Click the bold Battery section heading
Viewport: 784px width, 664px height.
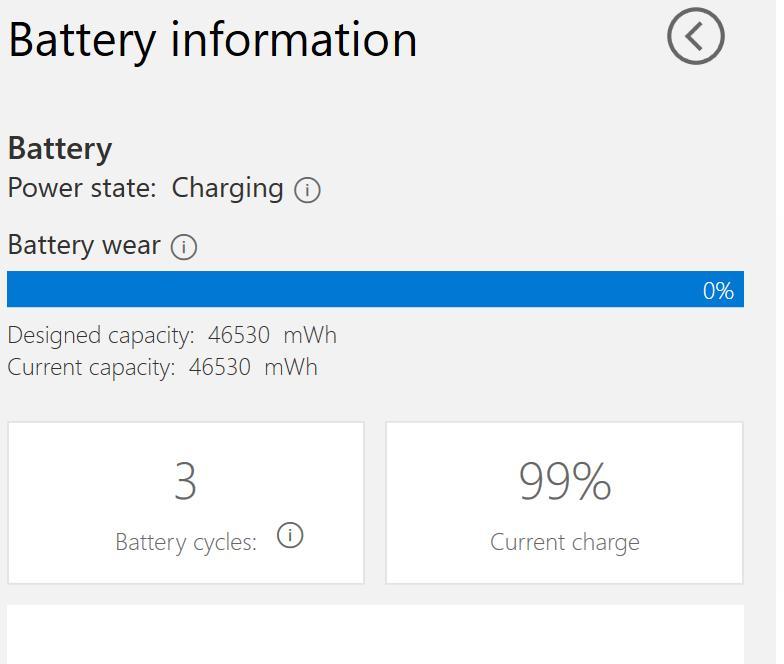60,149
